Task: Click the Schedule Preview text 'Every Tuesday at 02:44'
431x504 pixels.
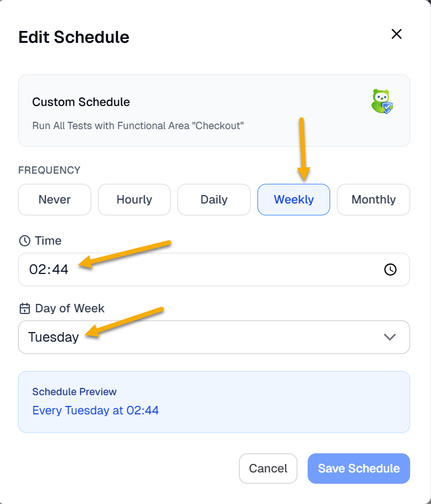Action: (96, 410)
